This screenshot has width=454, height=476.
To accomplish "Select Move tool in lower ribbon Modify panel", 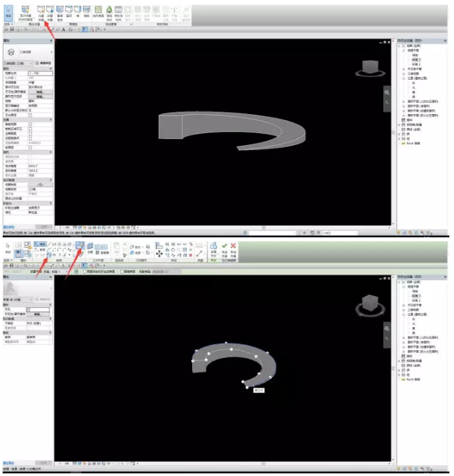I will pyautogui.click(x=159, y=253).
